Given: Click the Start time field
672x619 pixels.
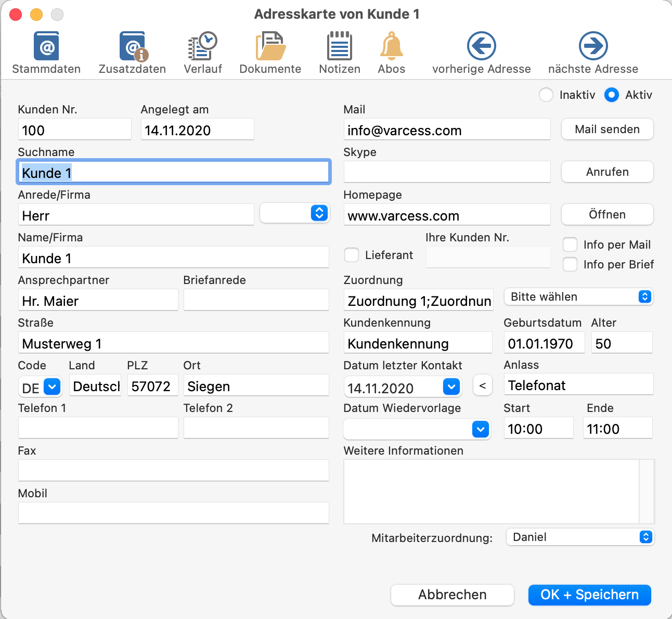Looking at the screenshot, I should [x=539, y=428].
